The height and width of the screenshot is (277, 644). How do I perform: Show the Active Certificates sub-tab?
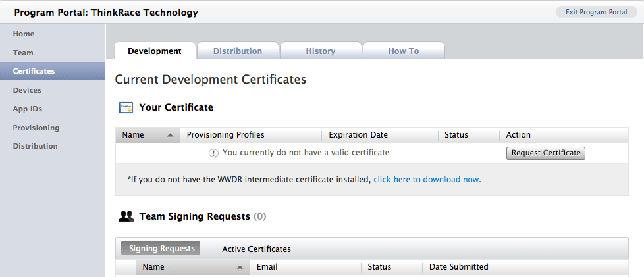[256, 249]
